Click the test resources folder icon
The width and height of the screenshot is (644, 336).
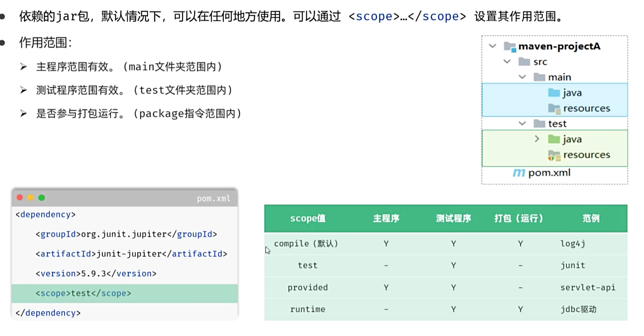tap(554, 155)
